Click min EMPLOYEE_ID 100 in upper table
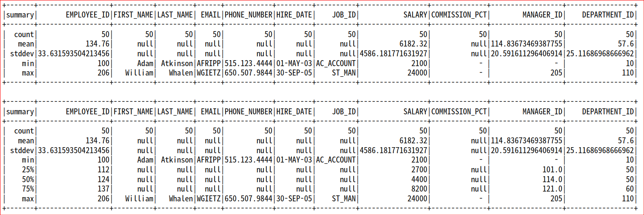The height and width of the screenshot is (215, 644). click(104, 63)
